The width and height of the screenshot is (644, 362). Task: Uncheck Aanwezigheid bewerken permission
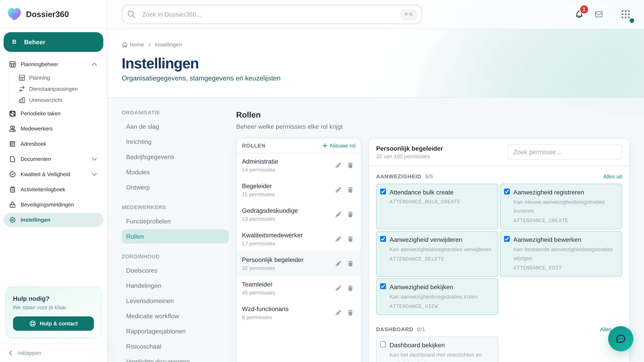coord(507,239)
